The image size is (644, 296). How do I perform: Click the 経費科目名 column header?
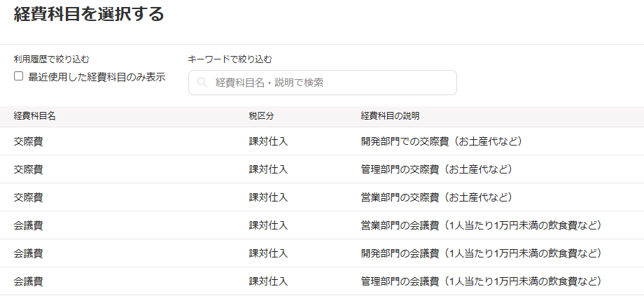(x=35, y=116)
